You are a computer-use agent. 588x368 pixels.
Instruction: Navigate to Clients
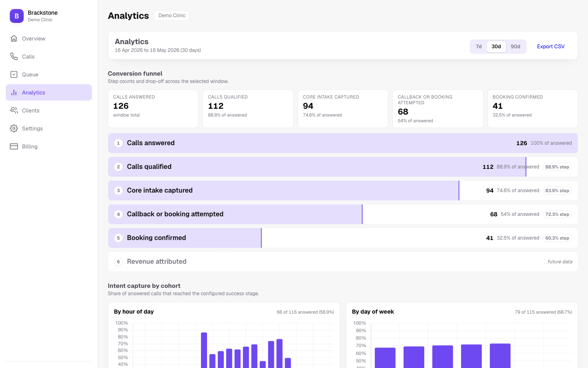click(x=49, y=110)
